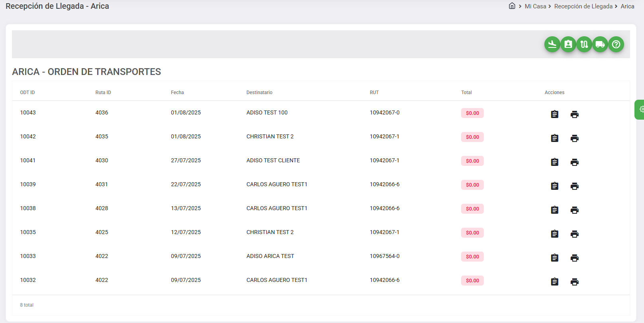View clipboard details for ODT 10043
This screenshot has height=323, width=644.
(554, 114)
